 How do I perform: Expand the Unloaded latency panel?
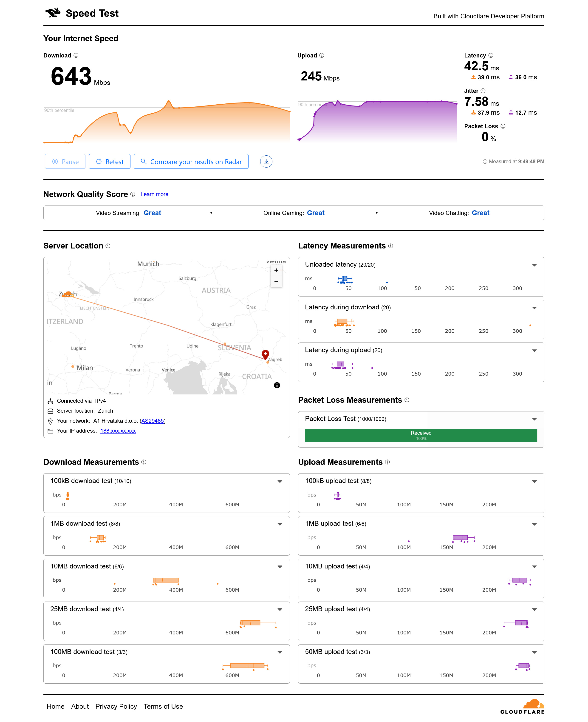534,265
